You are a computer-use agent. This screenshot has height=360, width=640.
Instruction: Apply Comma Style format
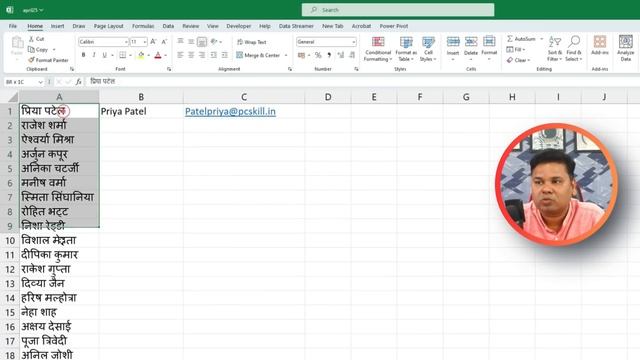pos(329,55)
